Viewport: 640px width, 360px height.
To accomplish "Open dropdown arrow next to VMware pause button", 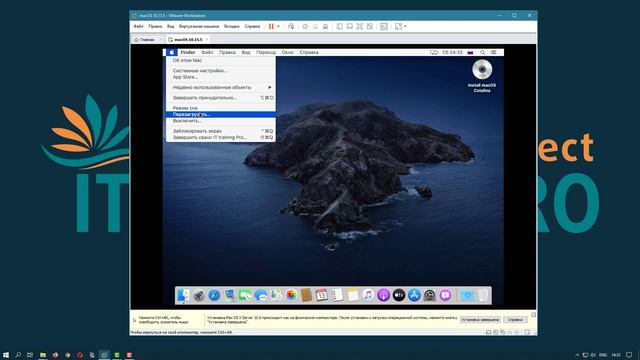I will tap(278, 26).
